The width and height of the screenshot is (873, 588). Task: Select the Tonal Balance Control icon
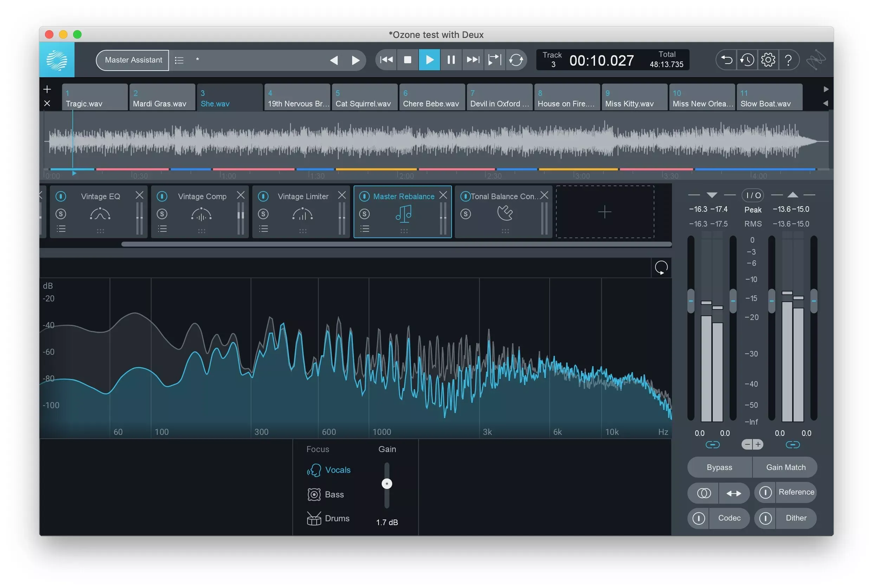(x=505, y=213)
